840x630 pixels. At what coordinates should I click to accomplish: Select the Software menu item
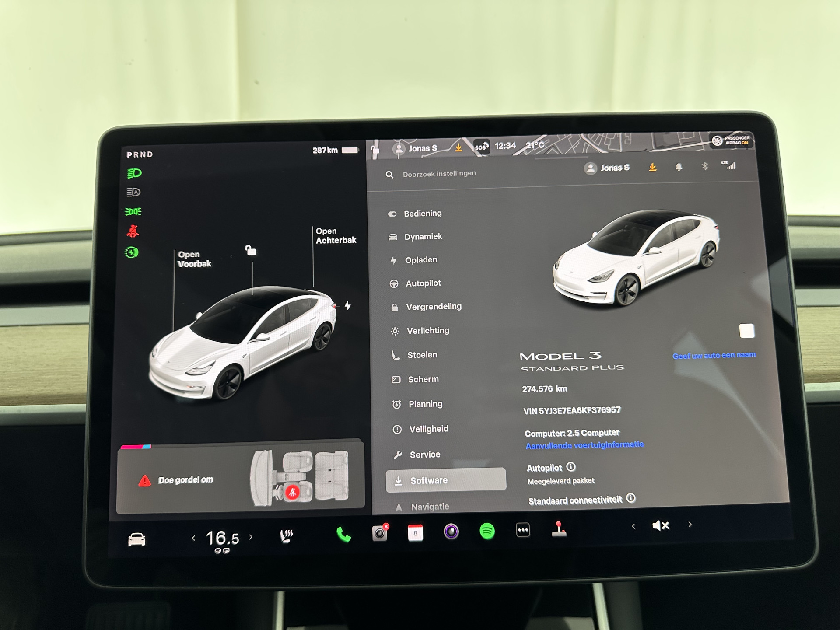[x=446, y=480]
